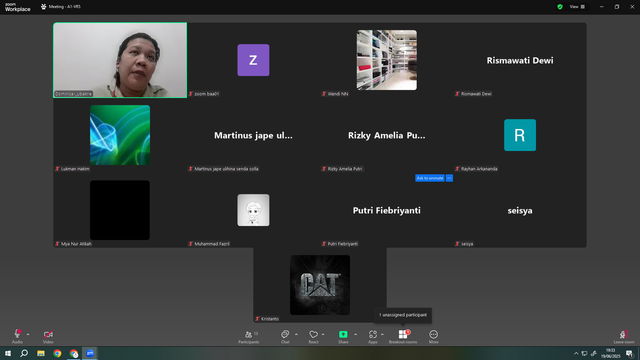Click the green encryption shield icon
640x360 pixels.
coord(560,7)
